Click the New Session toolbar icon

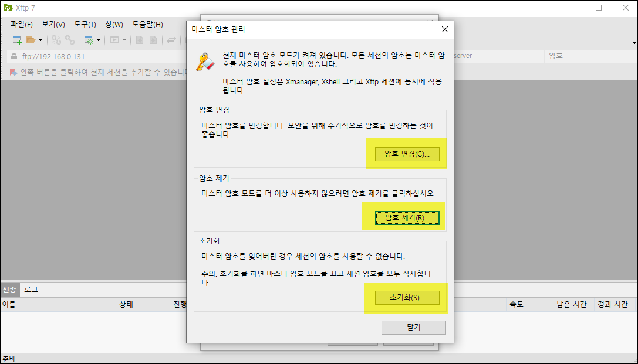(17, 40)
